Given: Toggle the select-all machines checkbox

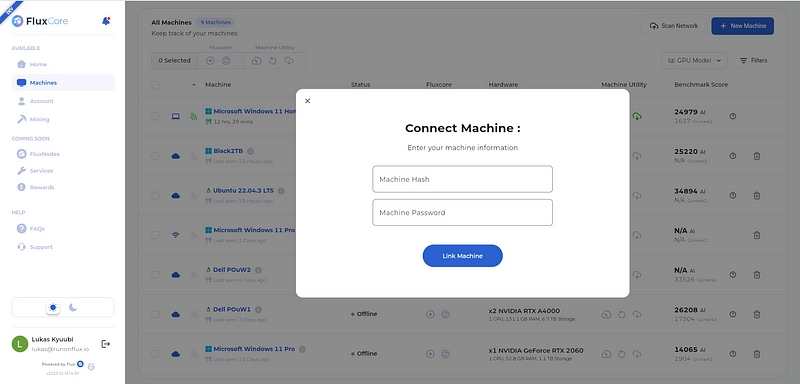Looking at the screenshot, I should (x=155, y=85).
